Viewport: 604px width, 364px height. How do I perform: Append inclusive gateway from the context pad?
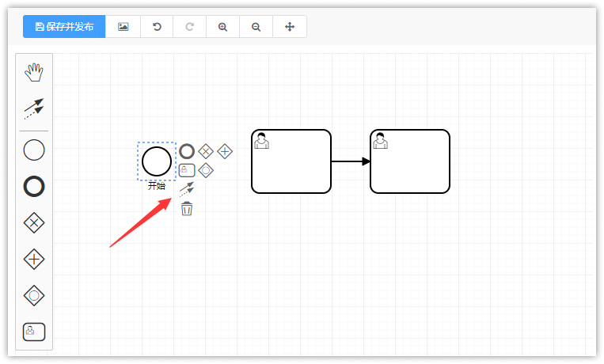point(206,170)
